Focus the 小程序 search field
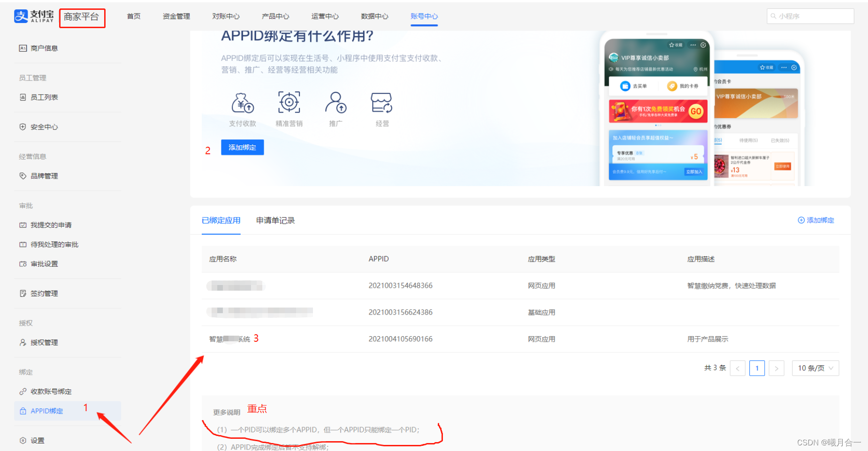 [x=810, y=16]
